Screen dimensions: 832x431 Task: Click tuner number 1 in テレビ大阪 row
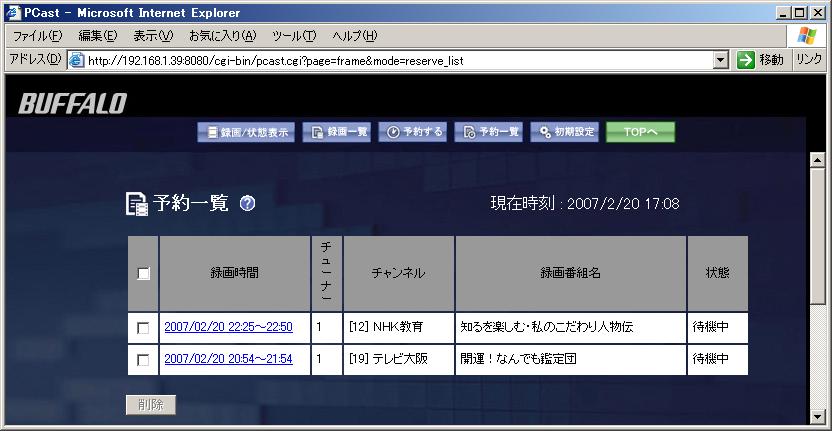319,359
